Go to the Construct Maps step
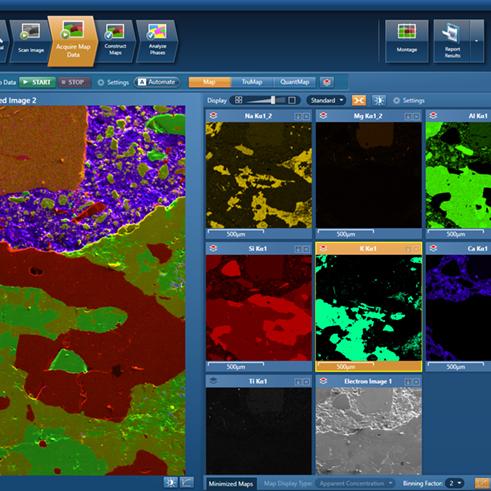Viewport: 491px width, 491px height. click(115, 41)
